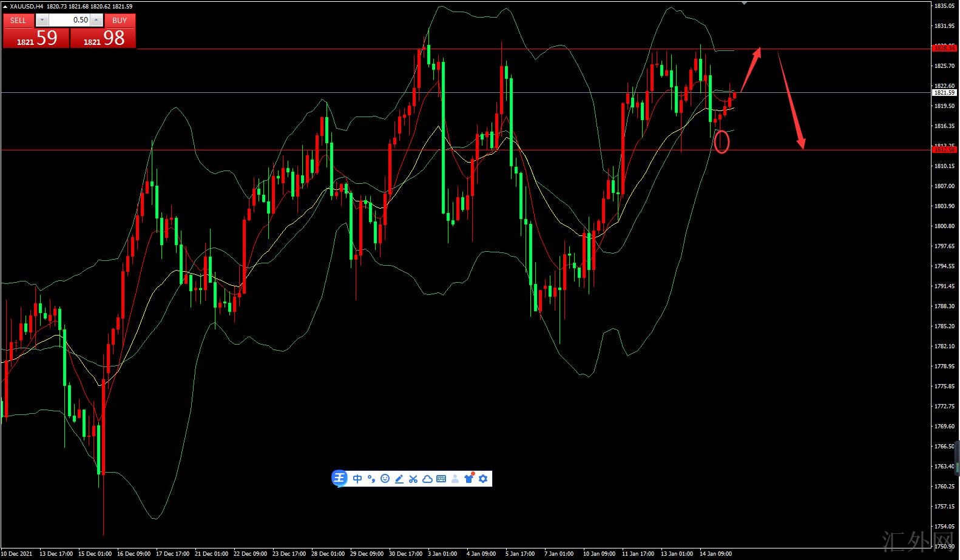Open the handwriting pen input icon

tap(399, 479)
